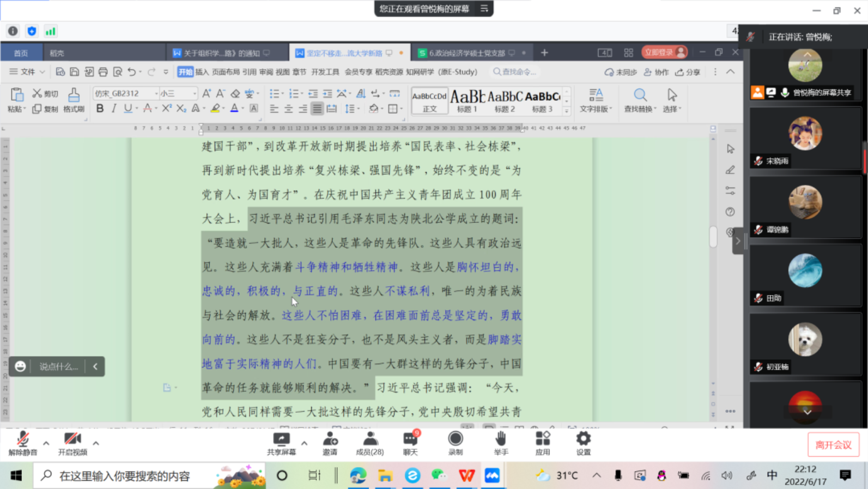Screen dimensions: 868x489
Task: Click the yellow text highlight color button
Action: point(216,108)
